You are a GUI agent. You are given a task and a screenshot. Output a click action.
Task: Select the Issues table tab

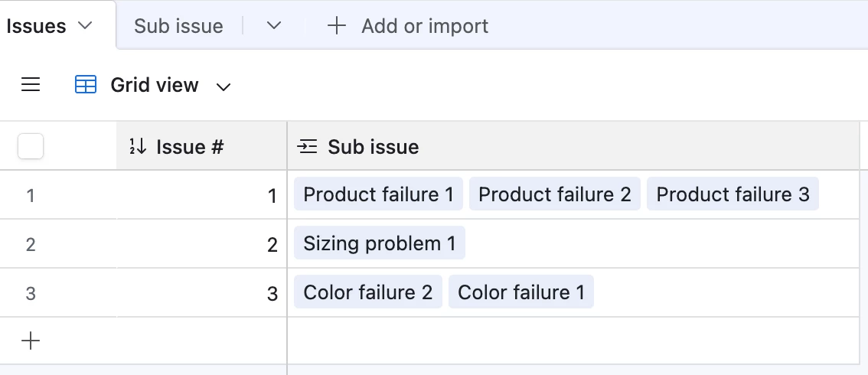click(36, 26)
